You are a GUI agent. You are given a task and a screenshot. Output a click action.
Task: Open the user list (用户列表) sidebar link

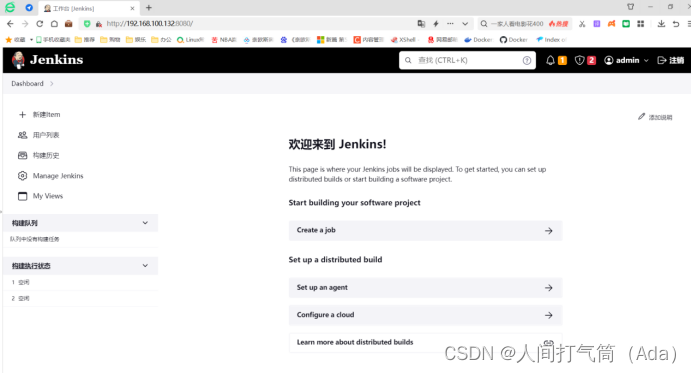click(x=46, y=135)
